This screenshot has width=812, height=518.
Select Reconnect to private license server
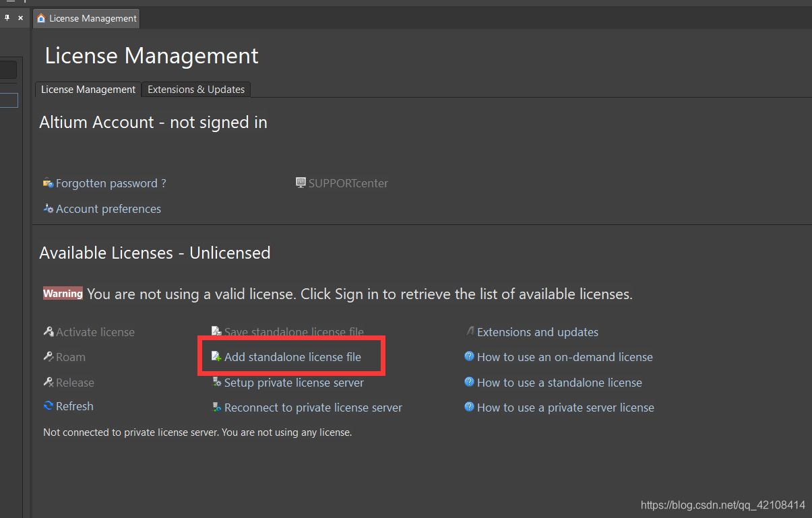pos(313,408)
